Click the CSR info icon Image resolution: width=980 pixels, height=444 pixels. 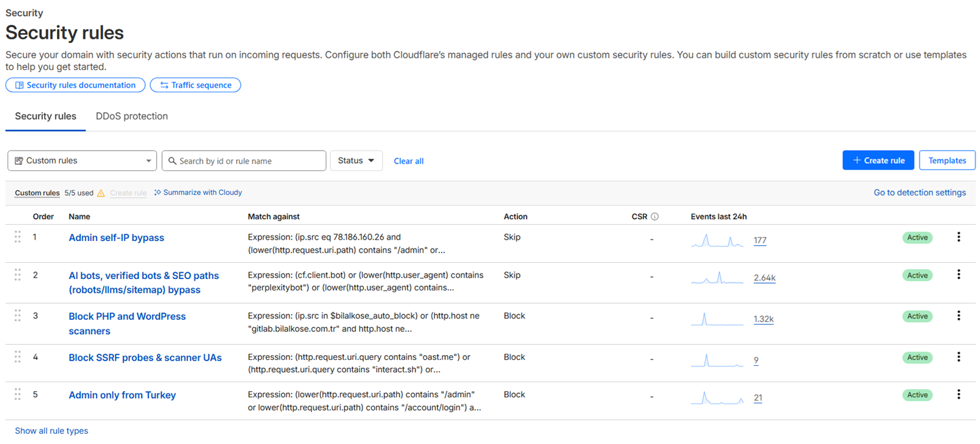[655, 217]
